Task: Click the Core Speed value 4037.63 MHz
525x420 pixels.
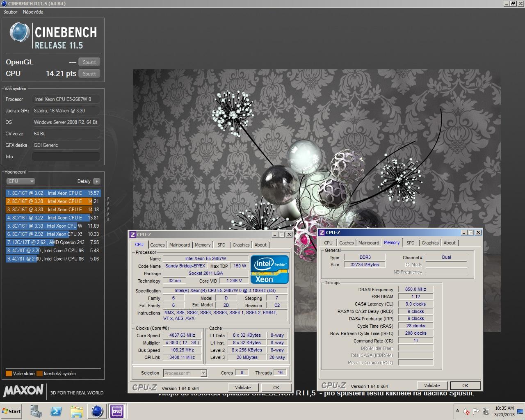Action: tap(183, 335)
